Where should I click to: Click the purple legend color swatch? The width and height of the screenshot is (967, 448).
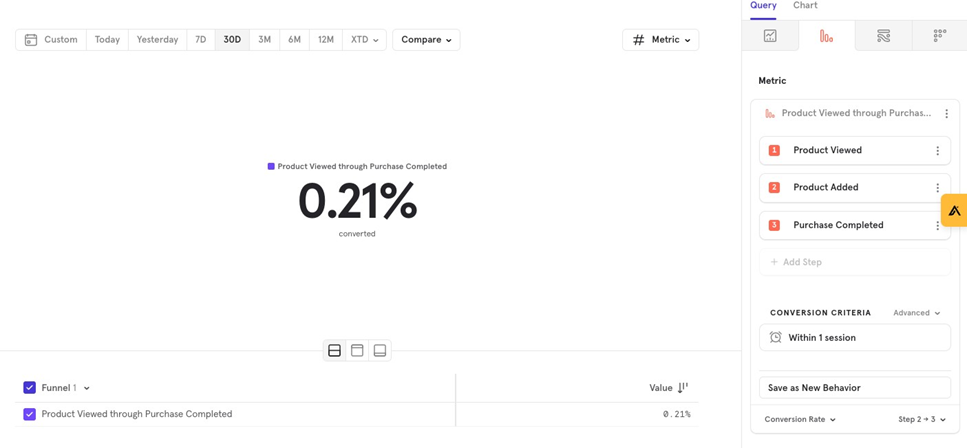pos(271,167)
